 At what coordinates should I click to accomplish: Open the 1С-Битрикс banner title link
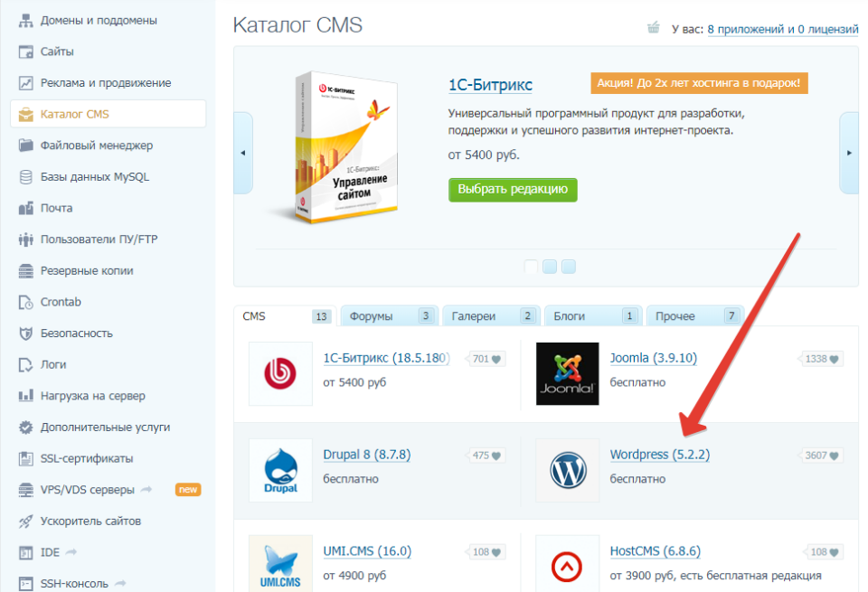(490, 85)
